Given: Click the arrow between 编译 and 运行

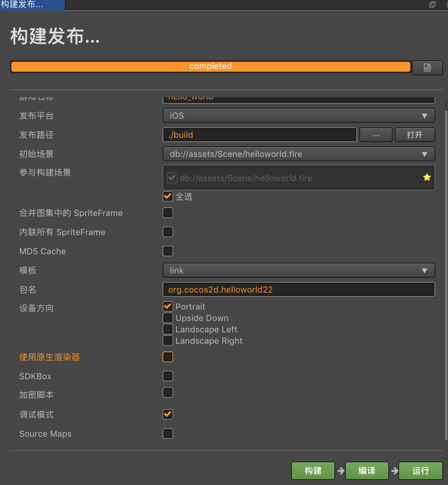Looking at the screenshot, I should [394, 471].
